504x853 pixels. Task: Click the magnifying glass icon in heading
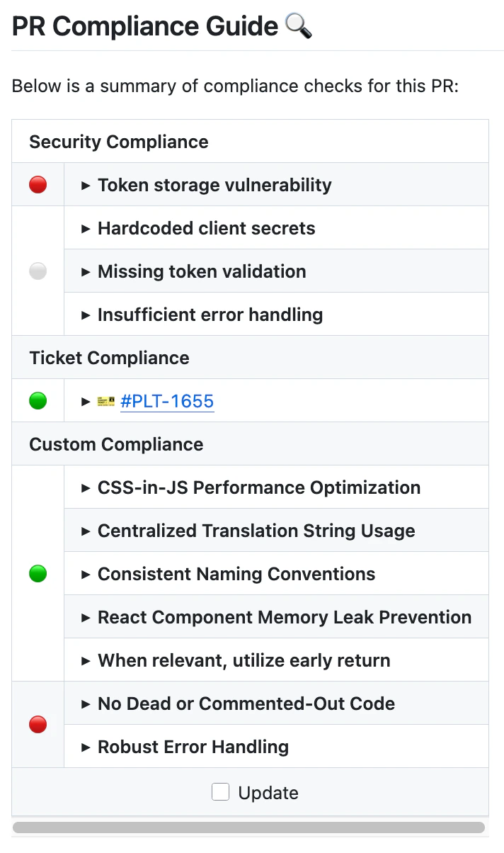pos(298,26)
